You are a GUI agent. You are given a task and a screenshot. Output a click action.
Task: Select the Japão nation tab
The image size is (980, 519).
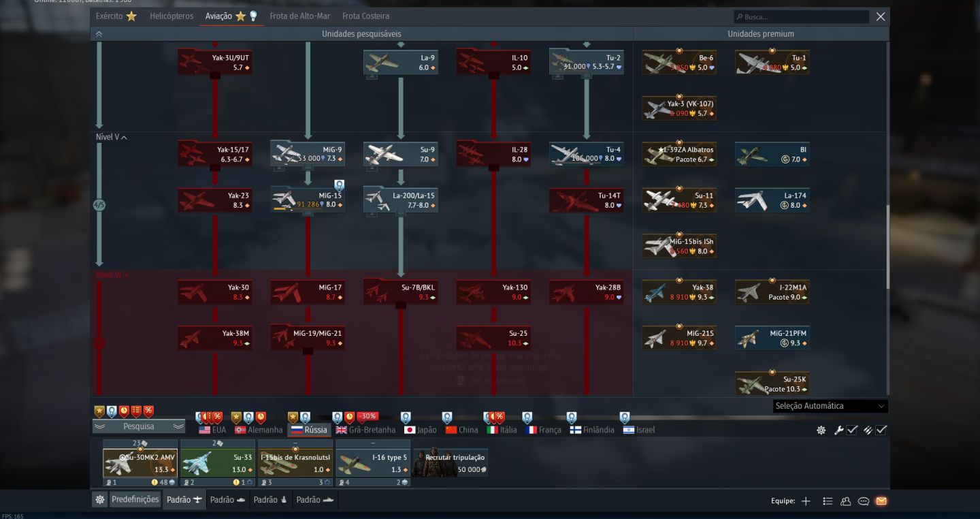[x=421, y=430]
